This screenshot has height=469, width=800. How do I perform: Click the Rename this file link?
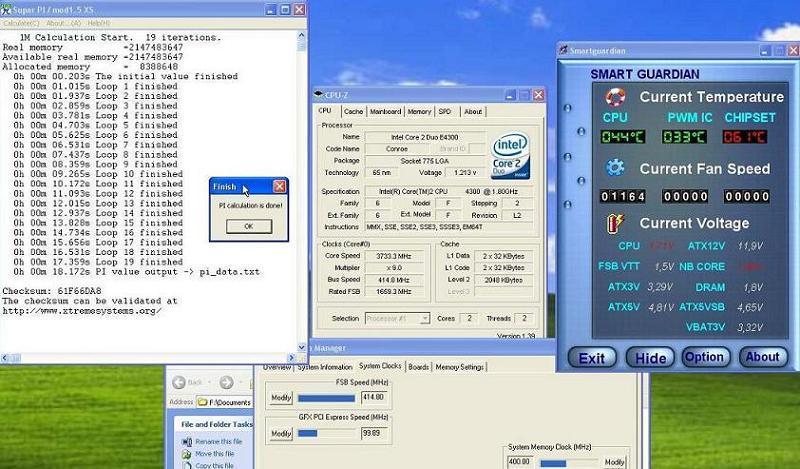[219, 442]
